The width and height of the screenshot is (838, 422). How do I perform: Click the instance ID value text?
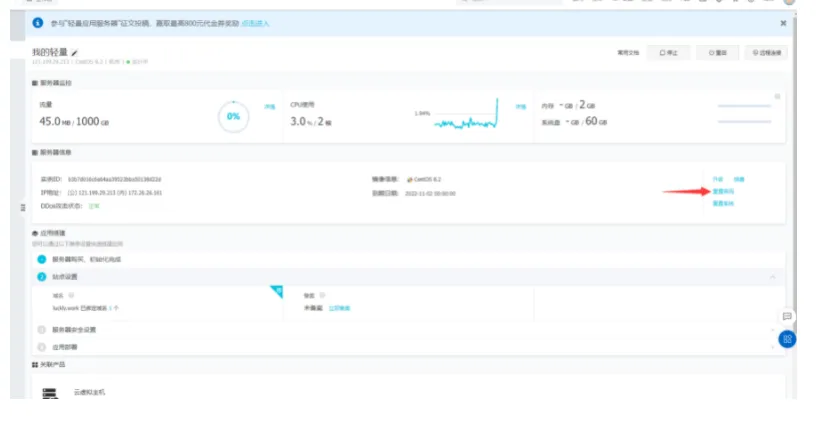[114, 179]
